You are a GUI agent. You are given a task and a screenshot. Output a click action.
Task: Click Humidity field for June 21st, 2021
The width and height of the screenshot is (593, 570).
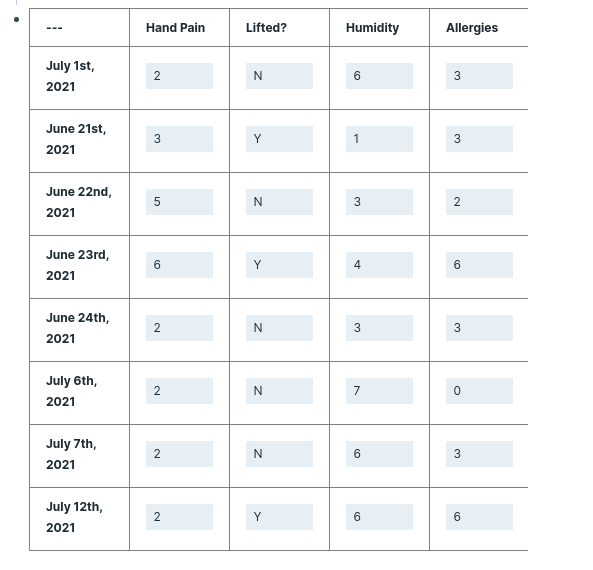pyautogui.click(x=379, y=139)
